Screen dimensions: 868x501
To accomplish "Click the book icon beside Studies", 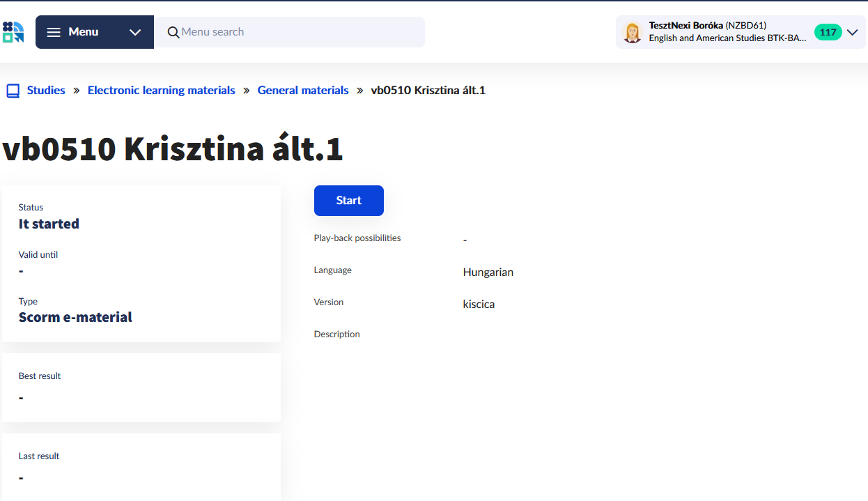I will pyautogui.click(x=13, y=91).
